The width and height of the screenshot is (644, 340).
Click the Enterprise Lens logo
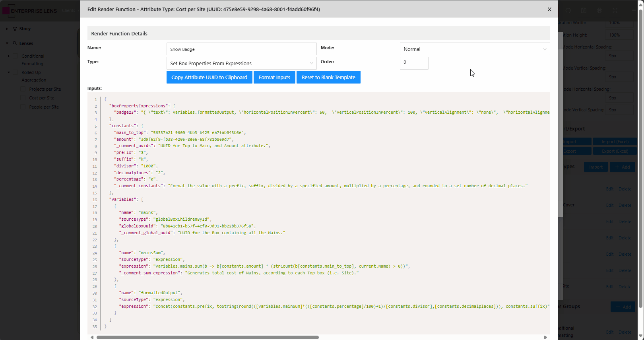tap(30, 11)
